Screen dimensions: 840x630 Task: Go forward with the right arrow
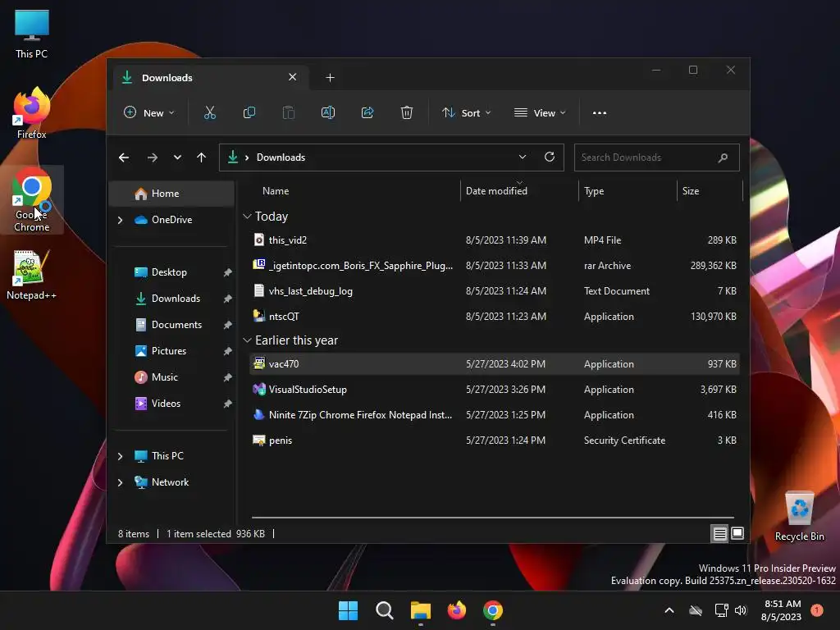[152, 157]
